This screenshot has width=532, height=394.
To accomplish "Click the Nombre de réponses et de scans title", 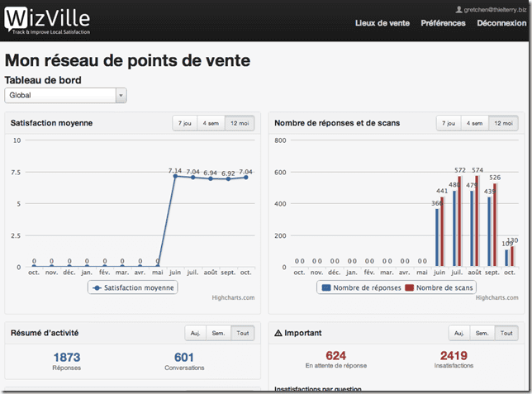I will point(337,123).
